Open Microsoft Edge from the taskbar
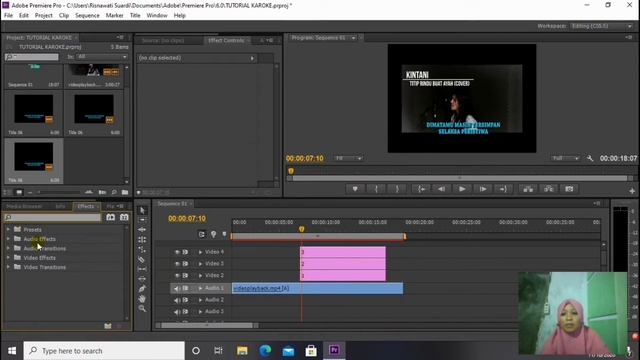640x360 pixels. click(x=265, y=351)
